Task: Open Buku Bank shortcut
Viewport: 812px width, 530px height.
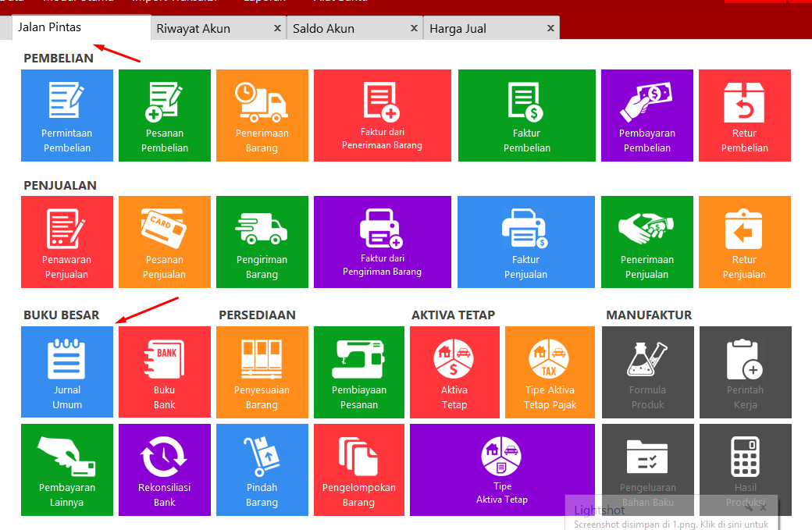Action: (165, 372)
